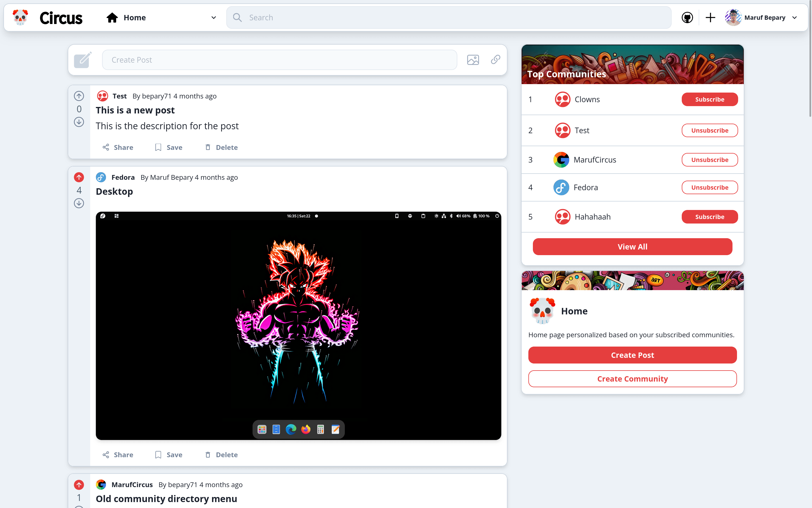Image resolution: width=812 pixels, height=508 pixels.
Task: Click bookmark icon under the Desktop post
Action: click(158, 455)
